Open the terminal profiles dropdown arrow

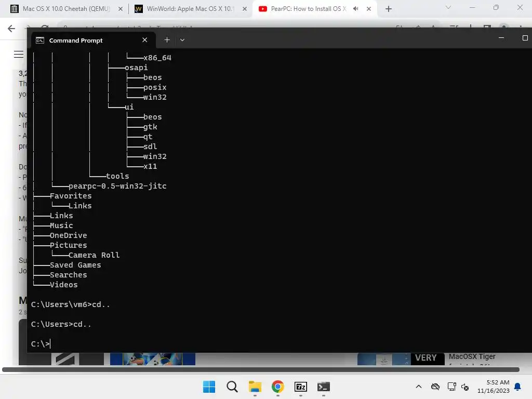tap(182, 40)
